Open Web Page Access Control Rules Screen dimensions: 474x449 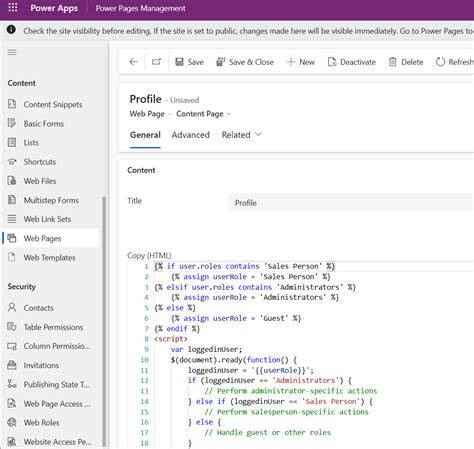51,404
